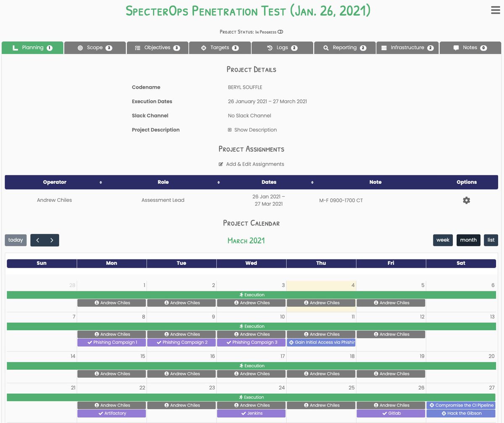This screenshot has height=423, width=504.
Task: Open the Artifactory calendar event
Action: pyautogui.click(x=112, y=413)
